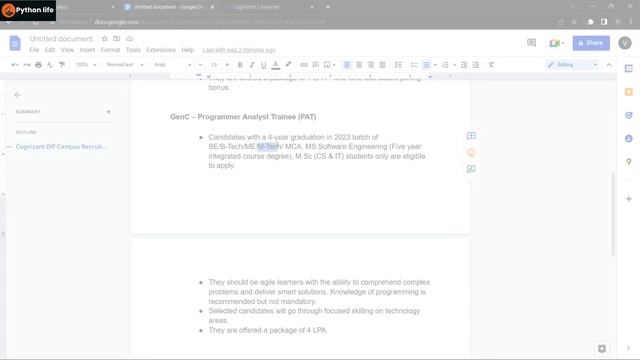
Task: Open the View menu
Action: point(67,50)
